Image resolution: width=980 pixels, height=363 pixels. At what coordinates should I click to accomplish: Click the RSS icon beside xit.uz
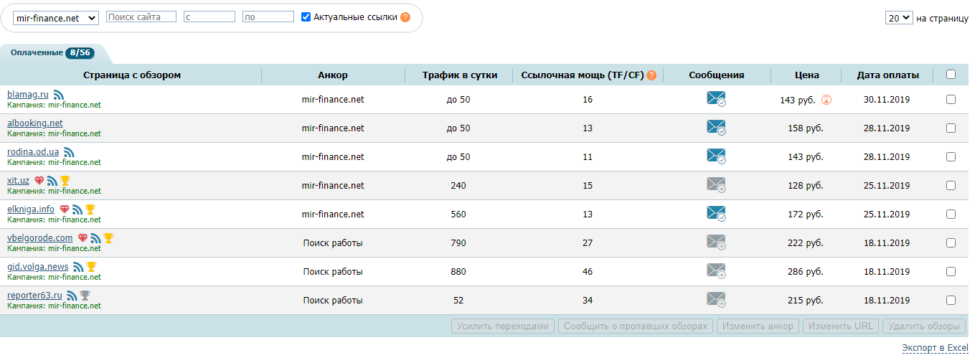coord(52,181)
